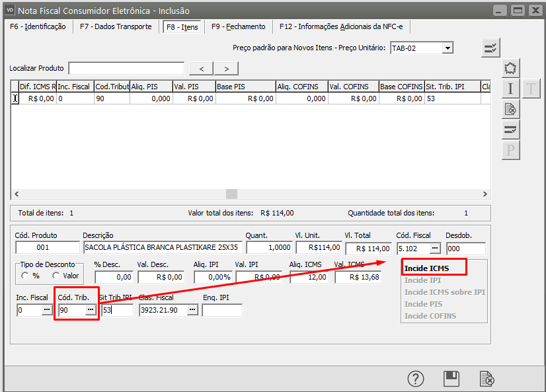
Task: Click the previous product '<' button
Action: [x=202, y=68]
